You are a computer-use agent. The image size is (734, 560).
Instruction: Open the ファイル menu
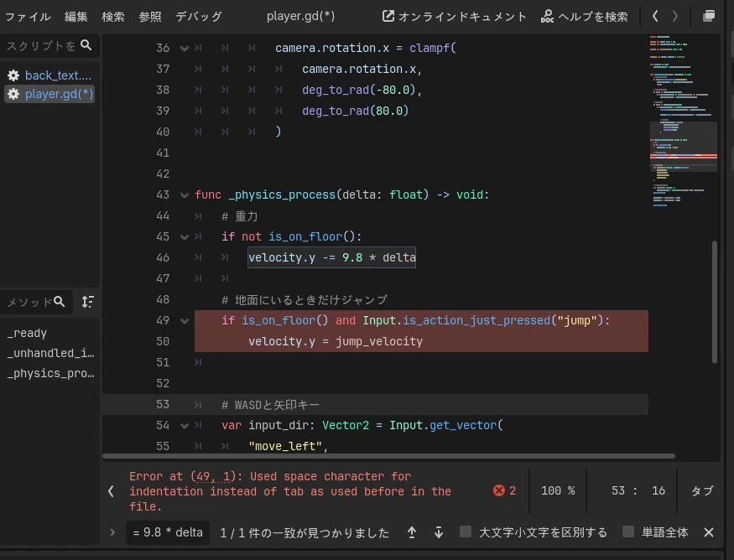click(28, 17)
